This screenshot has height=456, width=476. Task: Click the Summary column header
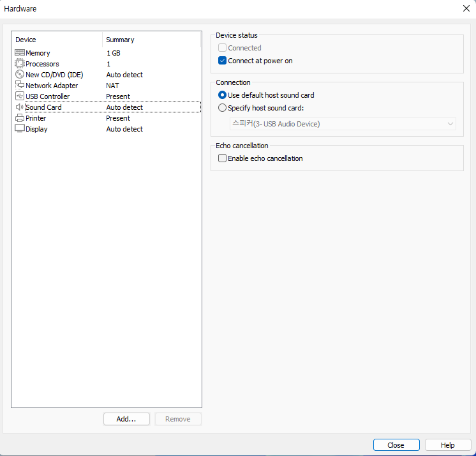[152, 40]
